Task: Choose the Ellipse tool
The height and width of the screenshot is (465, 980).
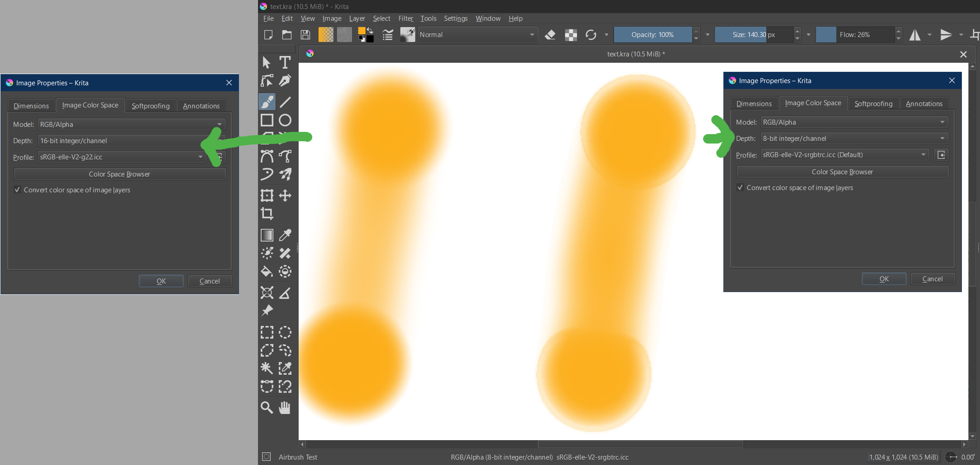Action: (x=285, y=120)
